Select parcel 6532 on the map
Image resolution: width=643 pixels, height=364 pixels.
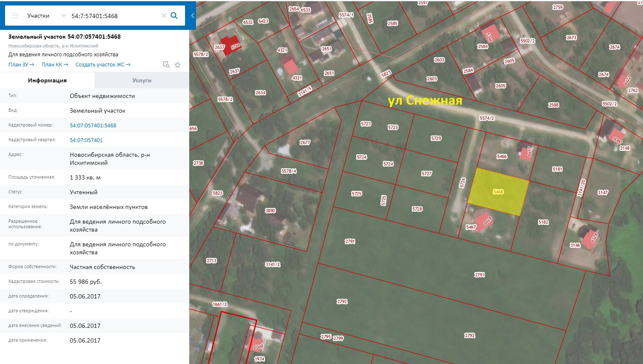click(248, 22)
